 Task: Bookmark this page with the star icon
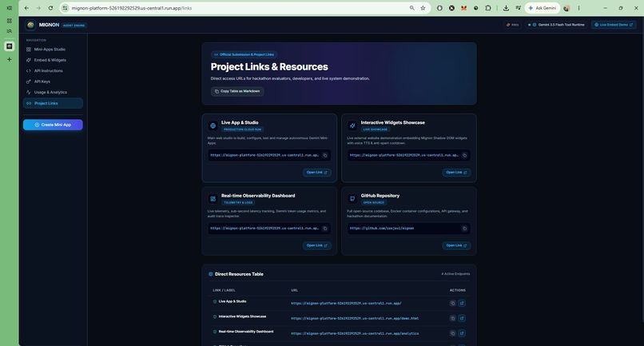click(x=423, y=8)
